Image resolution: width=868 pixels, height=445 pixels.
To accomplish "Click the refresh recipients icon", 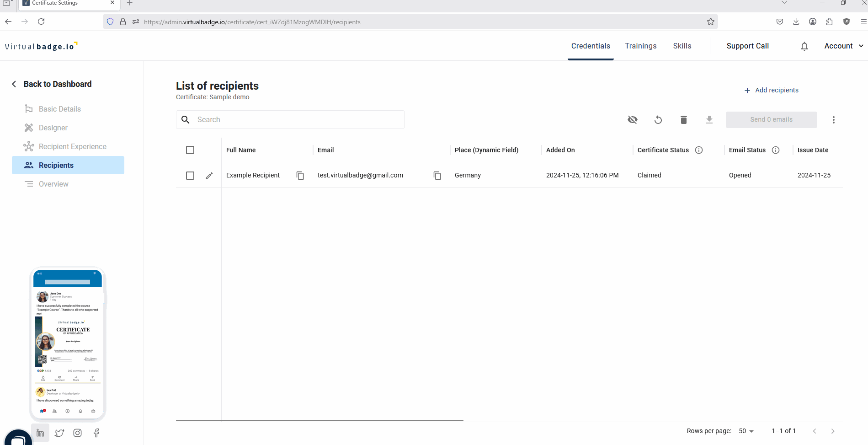I will pyautogui.click(x=658, y=119).
